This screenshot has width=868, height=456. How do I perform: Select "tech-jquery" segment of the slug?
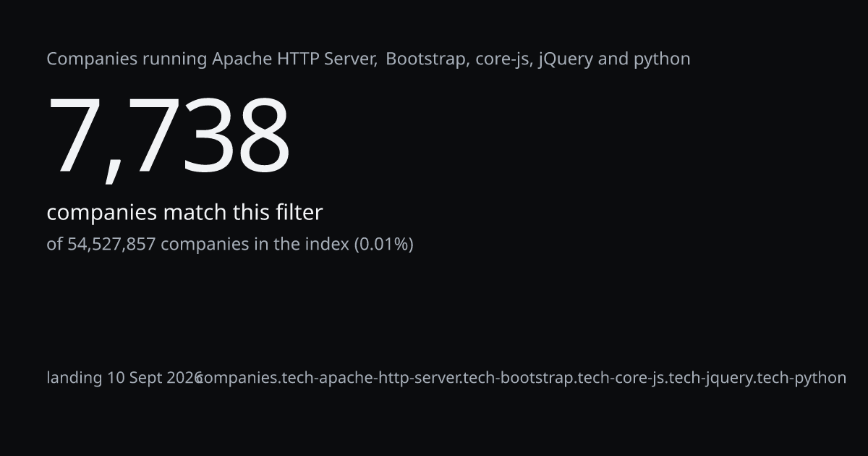(711, 378)
